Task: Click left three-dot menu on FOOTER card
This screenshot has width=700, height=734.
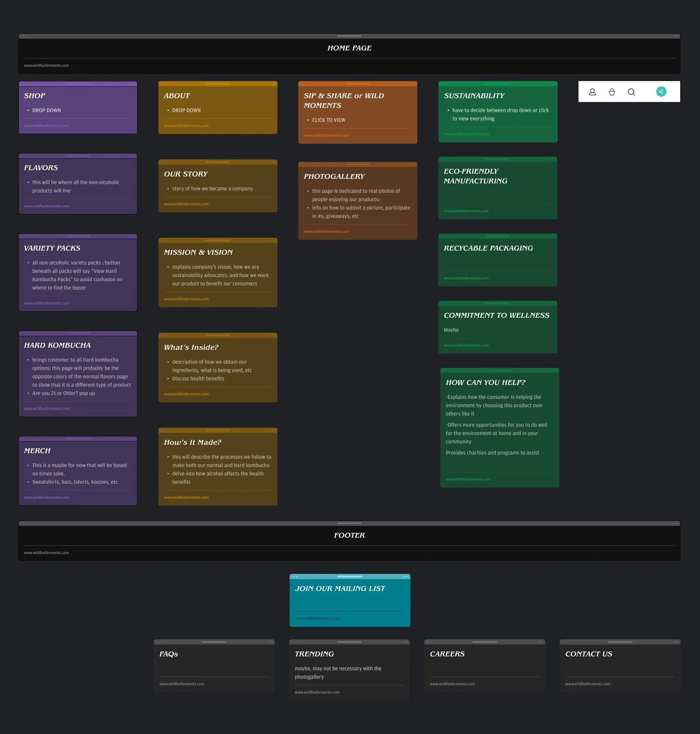Action: tap(23, 523)
